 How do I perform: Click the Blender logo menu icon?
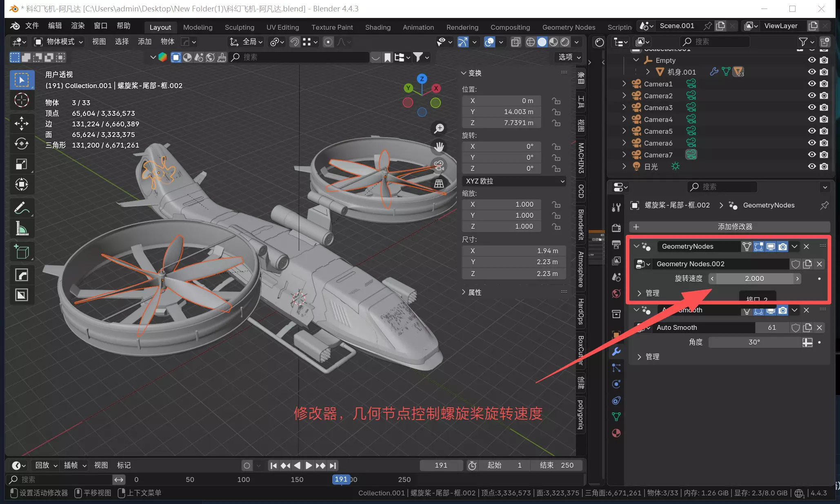15,26
